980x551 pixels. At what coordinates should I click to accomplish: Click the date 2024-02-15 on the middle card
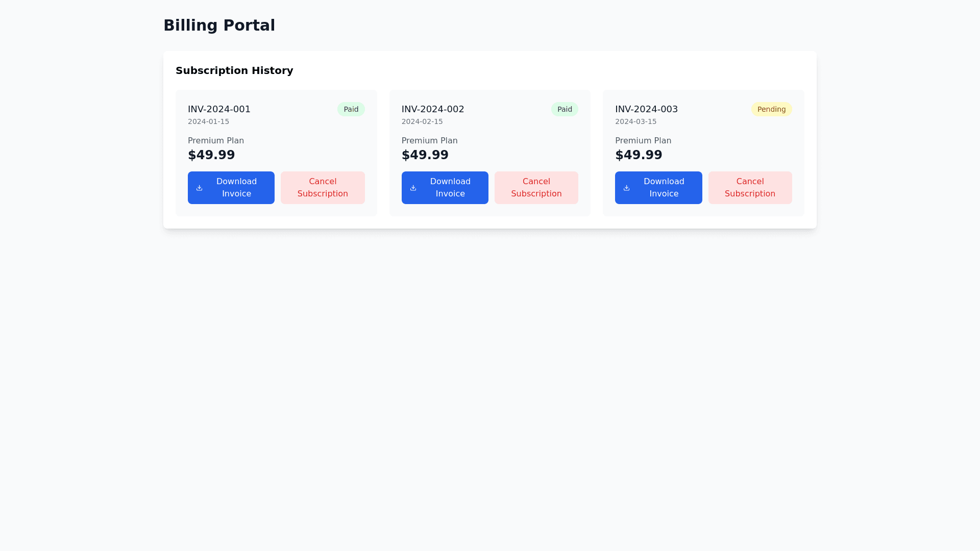(x=422, y=121)
